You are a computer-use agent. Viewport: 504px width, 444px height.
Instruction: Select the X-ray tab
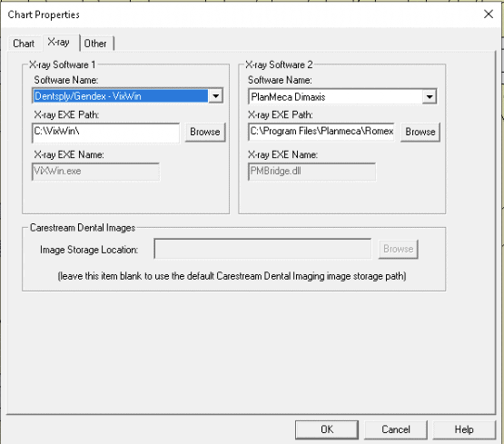point(59,42)
